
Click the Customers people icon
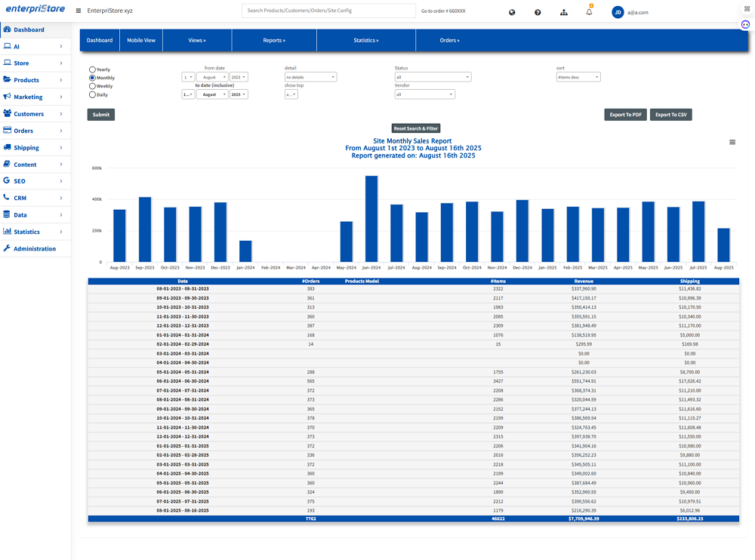click(x=8, y=113)
